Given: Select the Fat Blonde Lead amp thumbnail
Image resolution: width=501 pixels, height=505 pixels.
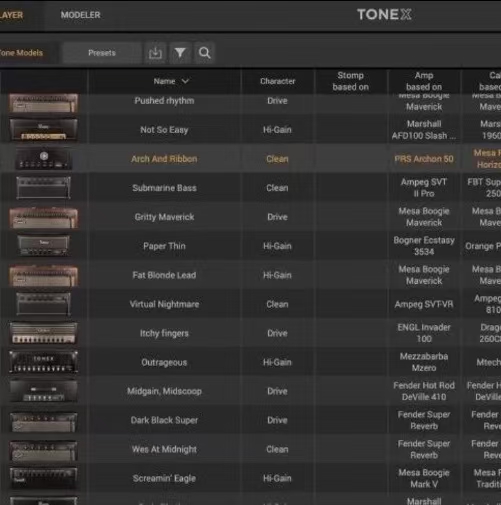Looking at the screenshot, I should click(44, 276).
